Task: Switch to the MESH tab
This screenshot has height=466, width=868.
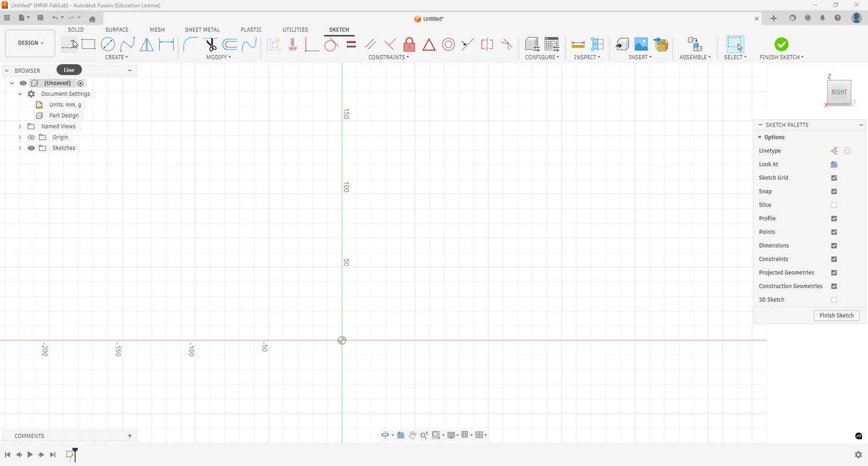Action: (157, 30)
